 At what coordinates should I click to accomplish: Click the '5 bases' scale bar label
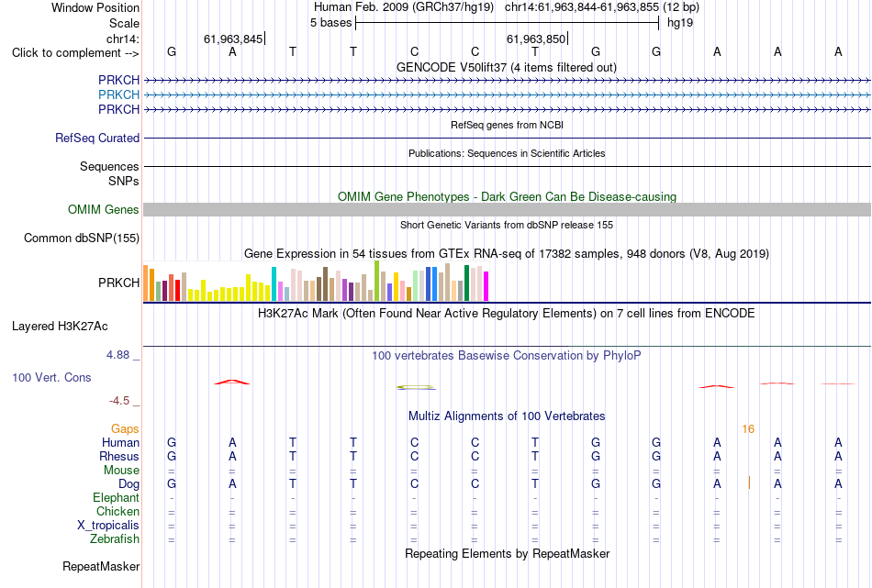click(x=330, y=23)
